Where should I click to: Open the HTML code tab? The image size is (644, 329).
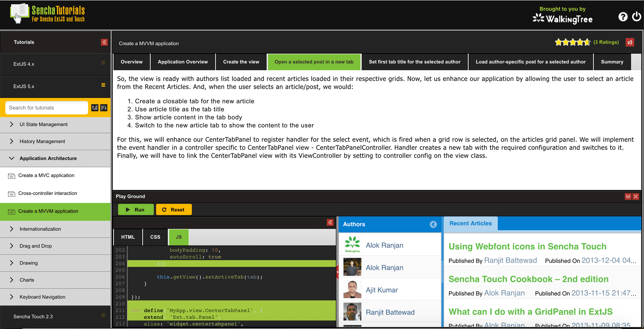[128, 237]
